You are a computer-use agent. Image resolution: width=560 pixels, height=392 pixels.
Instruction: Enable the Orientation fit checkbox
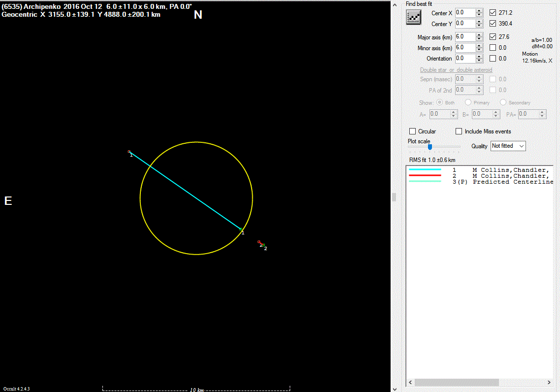(493, 58)
